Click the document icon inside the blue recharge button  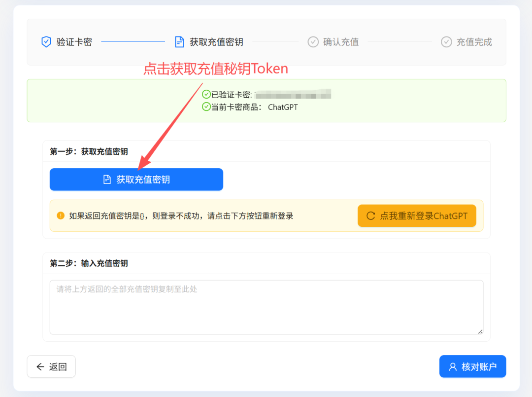(x=107, y=179)
